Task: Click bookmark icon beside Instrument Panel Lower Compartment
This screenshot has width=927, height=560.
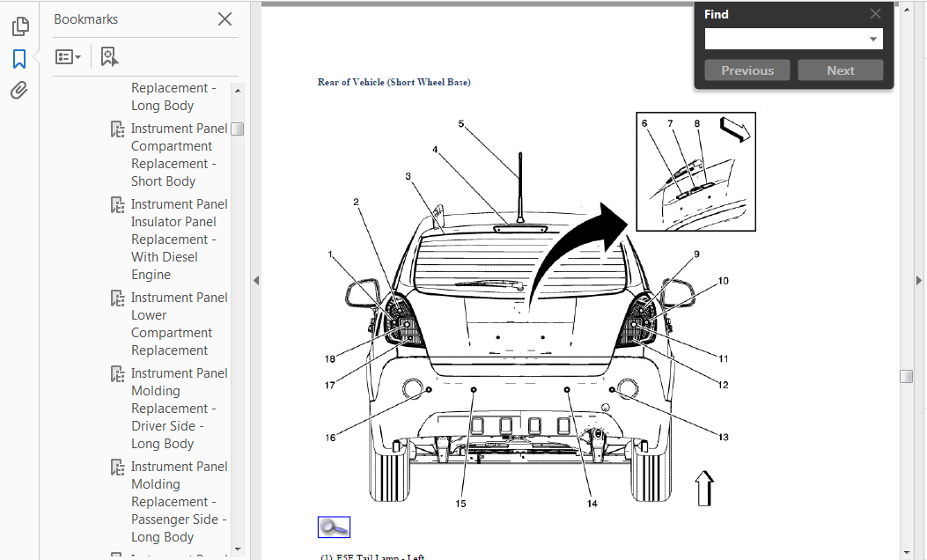Action: click(118, 298)
